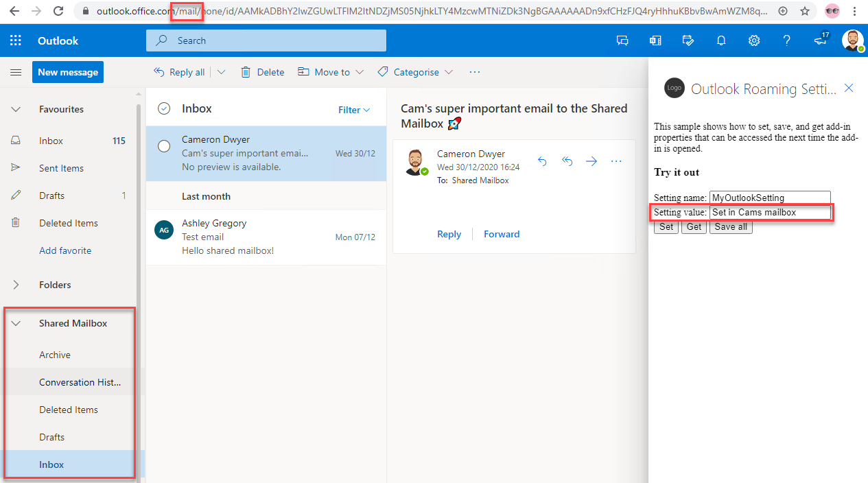This screenshot has height=483, width=868.
Task: Click the Setting name input field
Action: (x=770, y=198)
